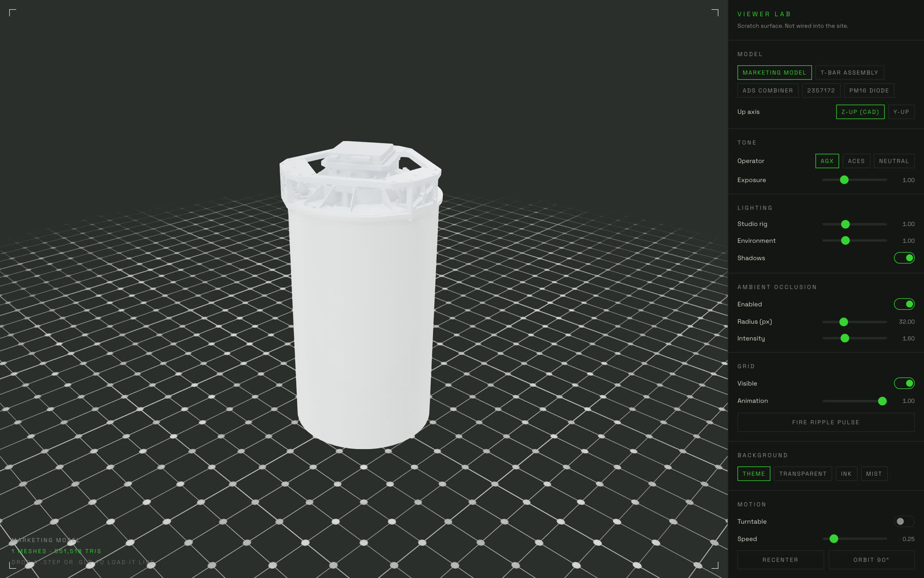
Task: Click the 'Background' section heading
Action: coord(762,455)
